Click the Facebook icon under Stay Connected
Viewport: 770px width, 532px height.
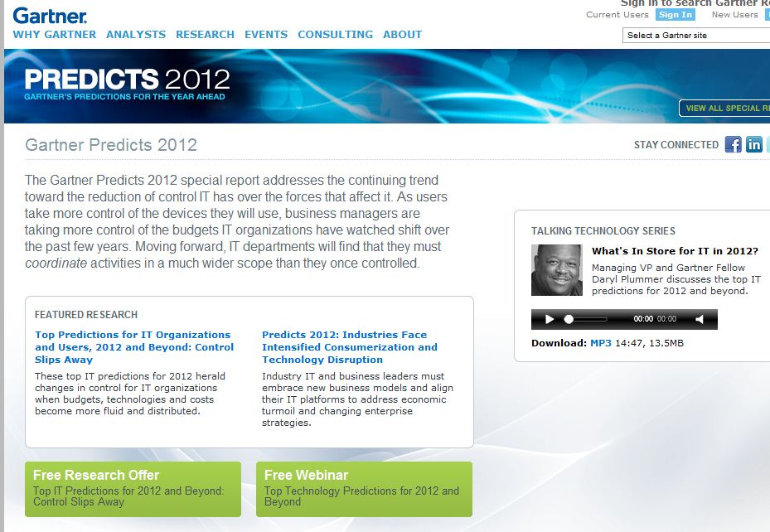pos(733,144)
